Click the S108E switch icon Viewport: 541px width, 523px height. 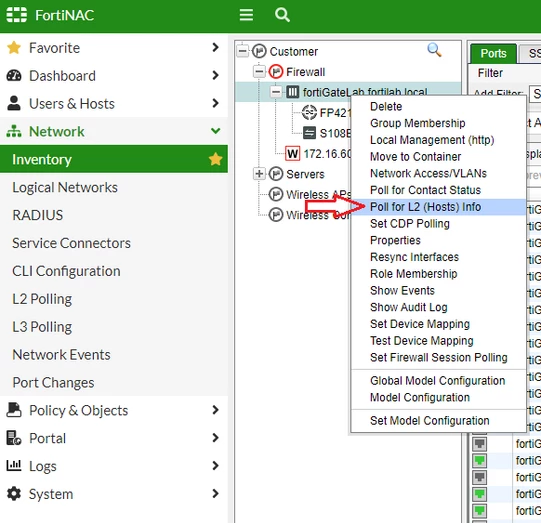(x=309, y=133)
